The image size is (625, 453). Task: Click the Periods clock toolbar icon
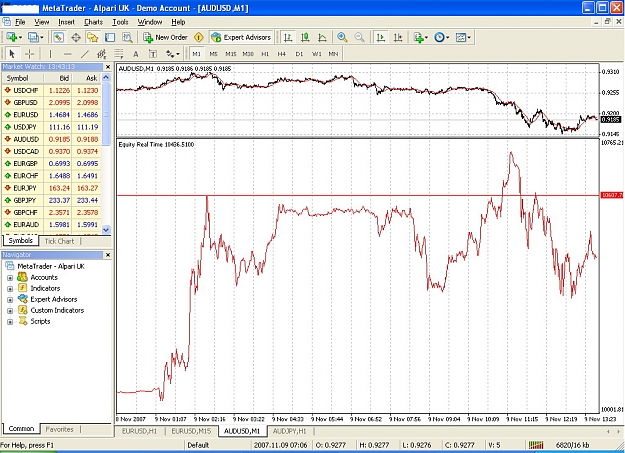point(439,37)
